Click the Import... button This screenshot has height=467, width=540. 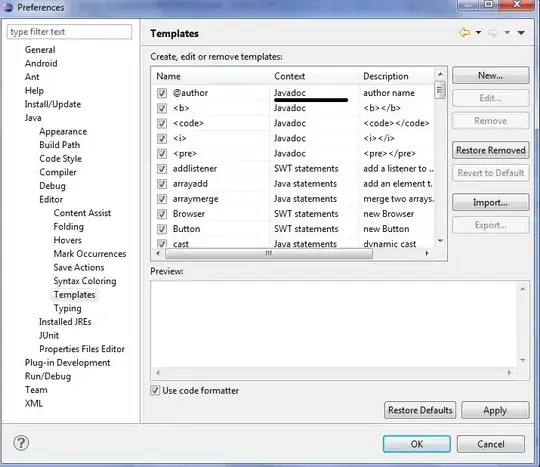pyautogui.click(x=491, y=202)
